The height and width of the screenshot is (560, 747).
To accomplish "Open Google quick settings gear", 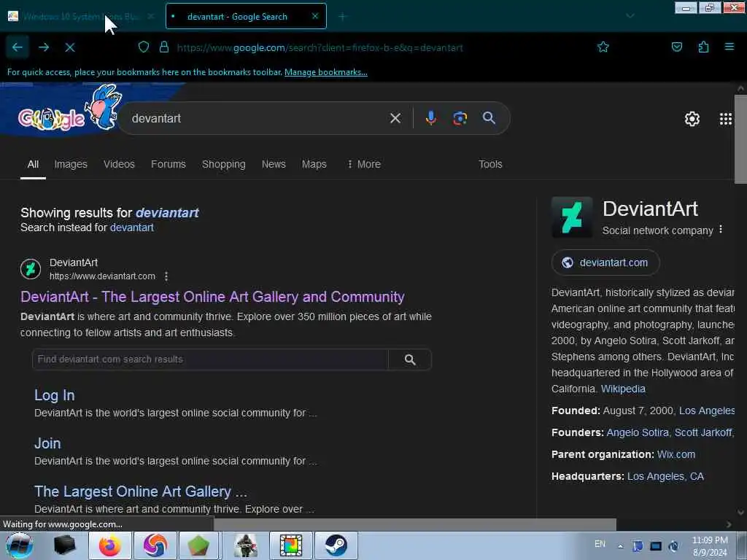I will point(692,119).
